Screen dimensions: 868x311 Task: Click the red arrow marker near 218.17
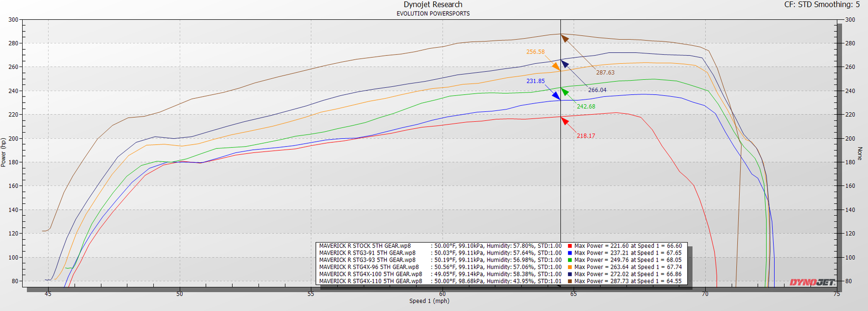[564, 121]
